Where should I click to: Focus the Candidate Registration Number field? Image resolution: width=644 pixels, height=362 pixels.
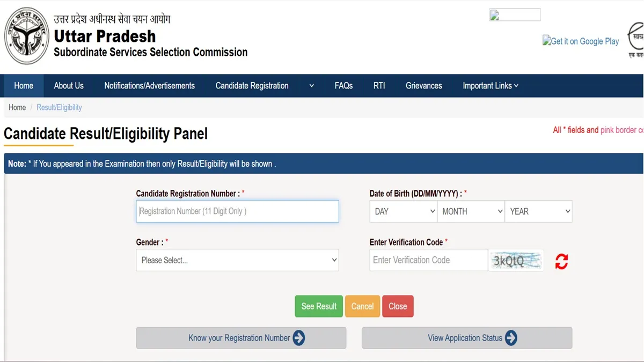[237, 211]
